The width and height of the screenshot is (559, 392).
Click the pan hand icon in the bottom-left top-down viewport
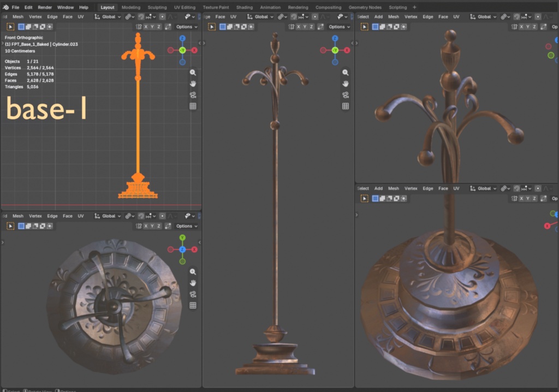[193, 283]
